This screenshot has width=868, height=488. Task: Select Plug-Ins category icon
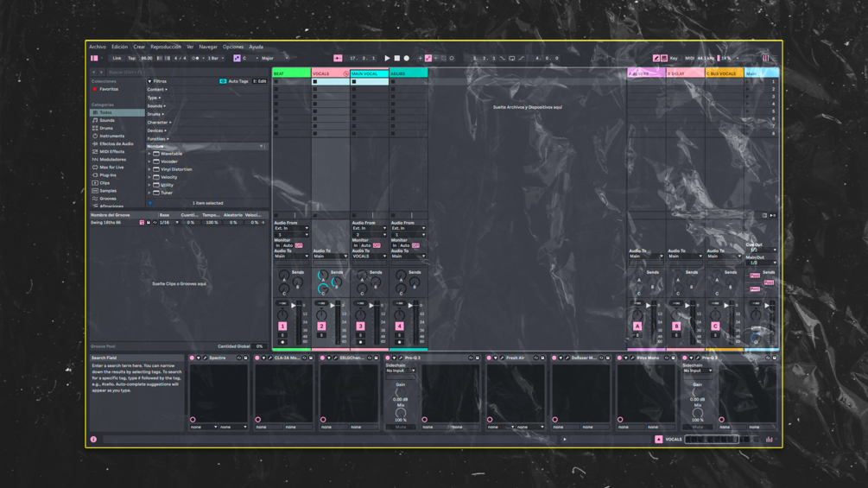point(95,174)
